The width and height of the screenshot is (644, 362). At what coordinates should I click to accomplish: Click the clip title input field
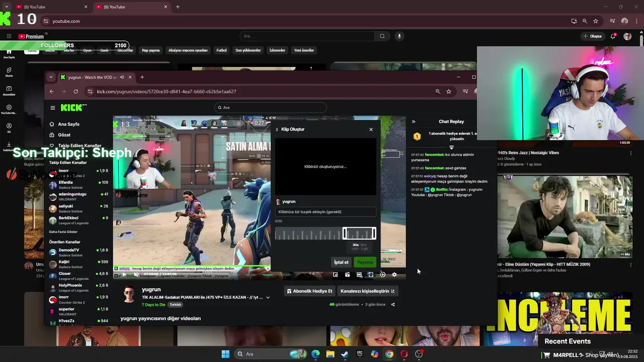tap(326, 212)
